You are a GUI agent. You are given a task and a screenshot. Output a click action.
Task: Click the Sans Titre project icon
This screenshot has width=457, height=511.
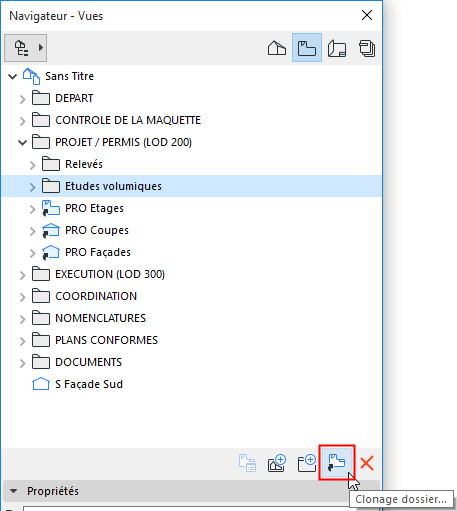tap(32, 76)
